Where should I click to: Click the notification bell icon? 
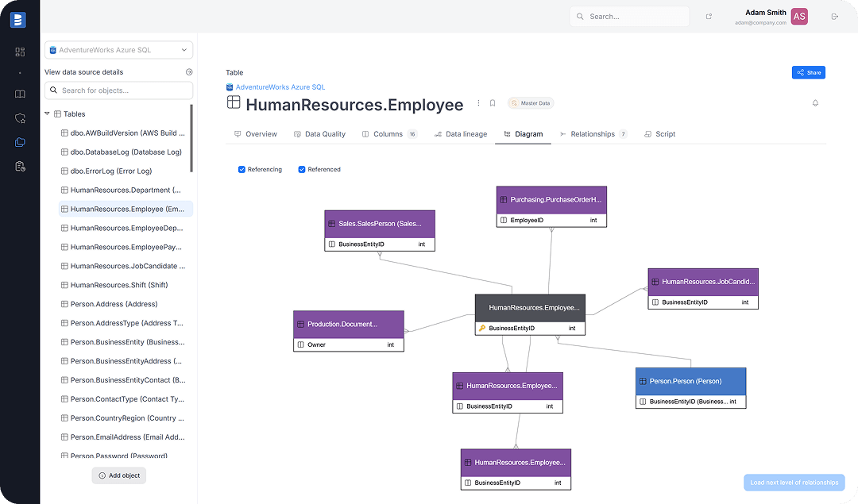point(815,103)
